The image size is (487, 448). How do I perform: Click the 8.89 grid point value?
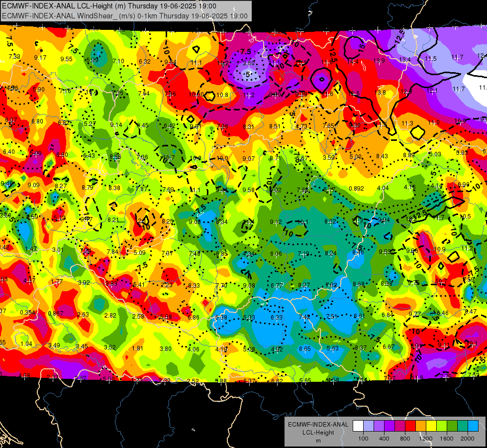pyautogui.click(x=409, y=155)
